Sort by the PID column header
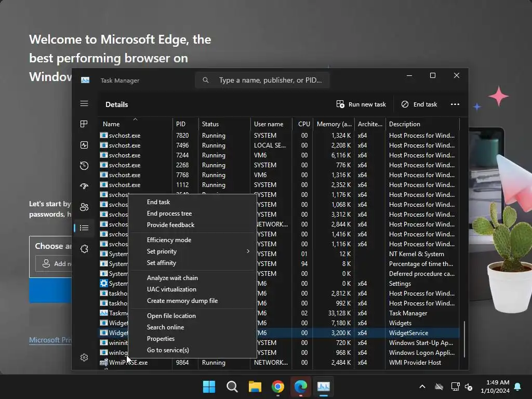 click(185, 124)
